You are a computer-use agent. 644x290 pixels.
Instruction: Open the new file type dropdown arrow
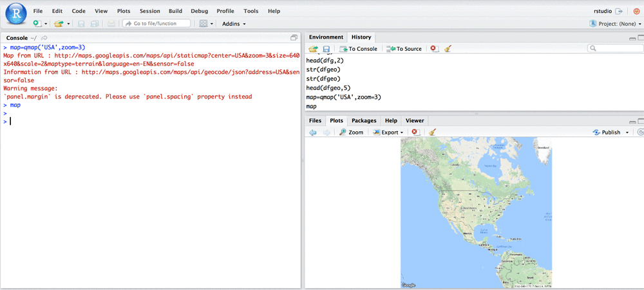pyautogui.click(x=46, y=24)
